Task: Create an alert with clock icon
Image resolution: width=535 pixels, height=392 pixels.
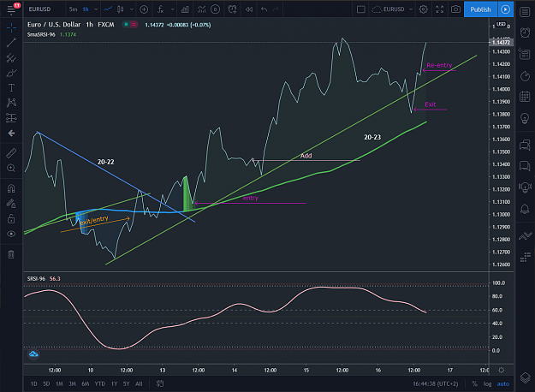Action: (x=232, y=9)
